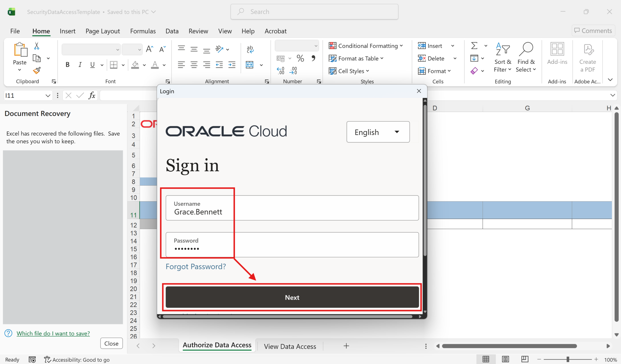Click the AutoSum sigma icon
Screen dimensions: 621x364
(474, 46)
